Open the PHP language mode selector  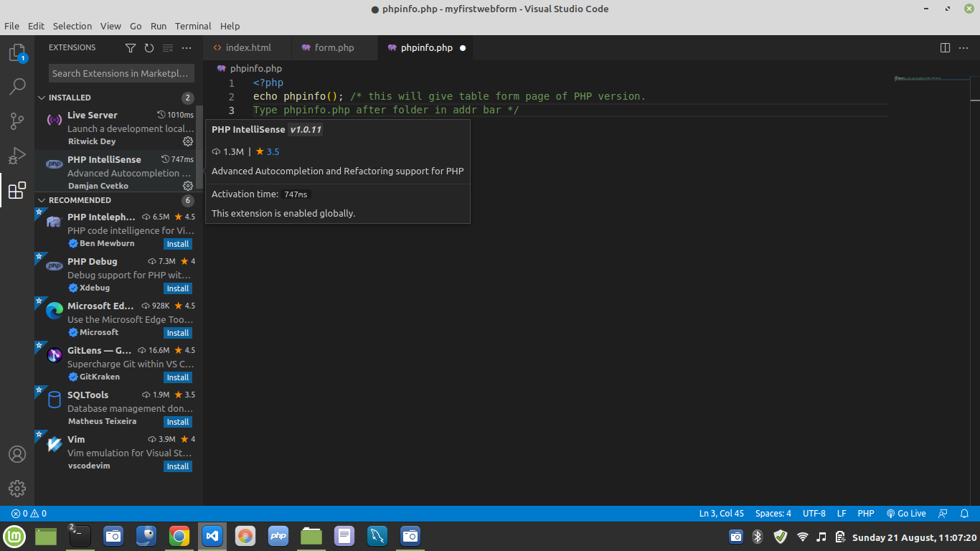865,514
